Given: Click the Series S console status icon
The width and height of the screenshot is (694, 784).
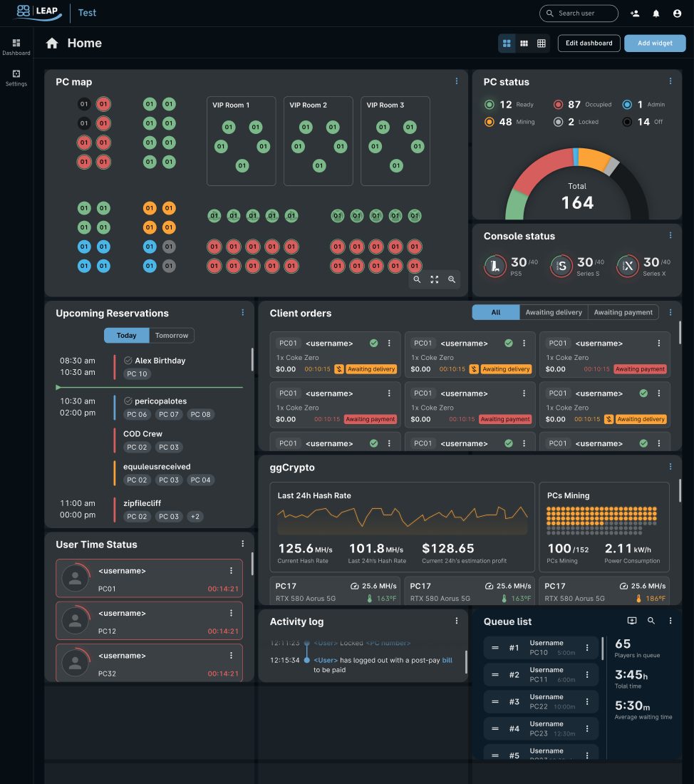Looking at the screenshot, I should (561, 266).
